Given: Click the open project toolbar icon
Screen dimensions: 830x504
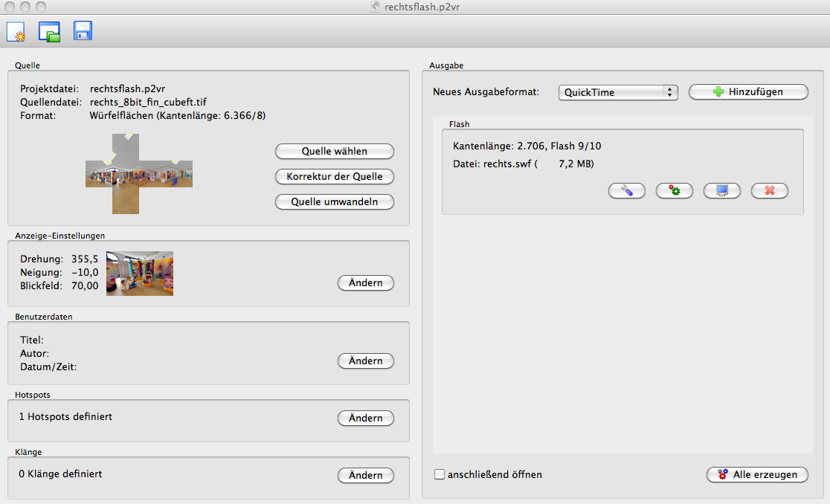Looking at the screenshot, I should (49, 32).
